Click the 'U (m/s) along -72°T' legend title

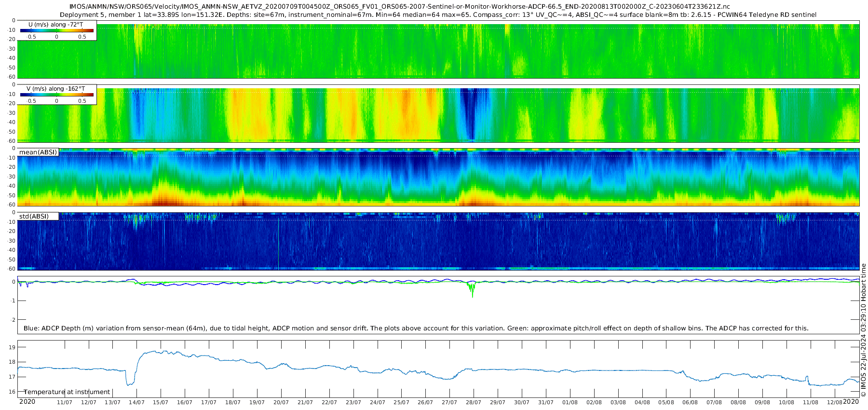(55, 25)
